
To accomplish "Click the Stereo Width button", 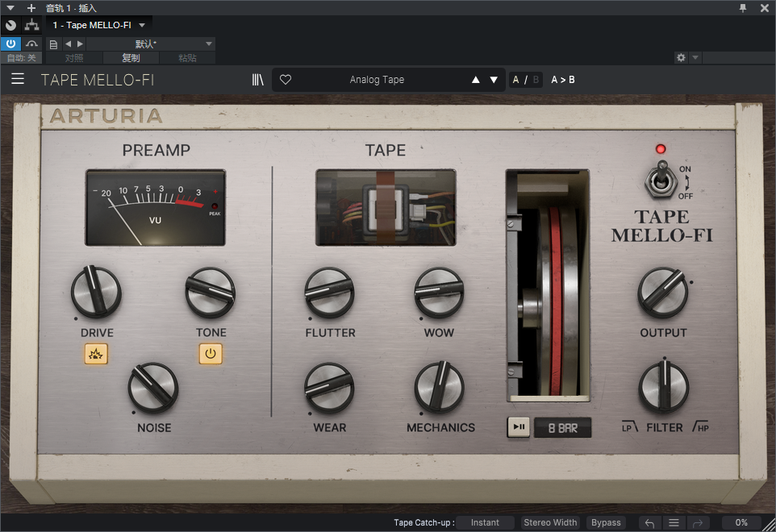I will pyautogui.click(x=550, y=522).
